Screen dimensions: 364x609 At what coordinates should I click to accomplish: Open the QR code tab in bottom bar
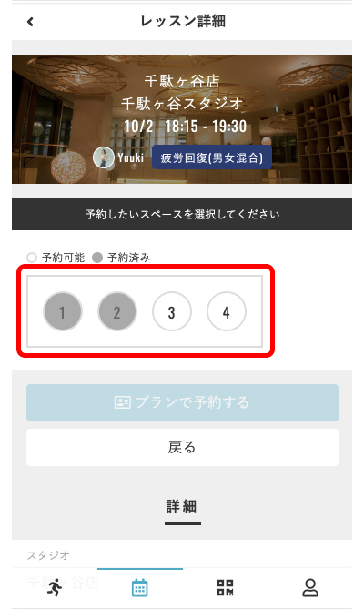pyautogui.click(x=225, y=587)
